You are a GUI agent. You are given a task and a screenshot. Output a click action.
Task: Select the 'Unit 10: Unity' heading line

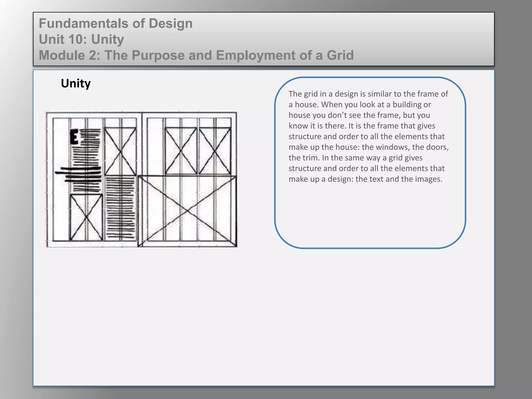(81, 39)
